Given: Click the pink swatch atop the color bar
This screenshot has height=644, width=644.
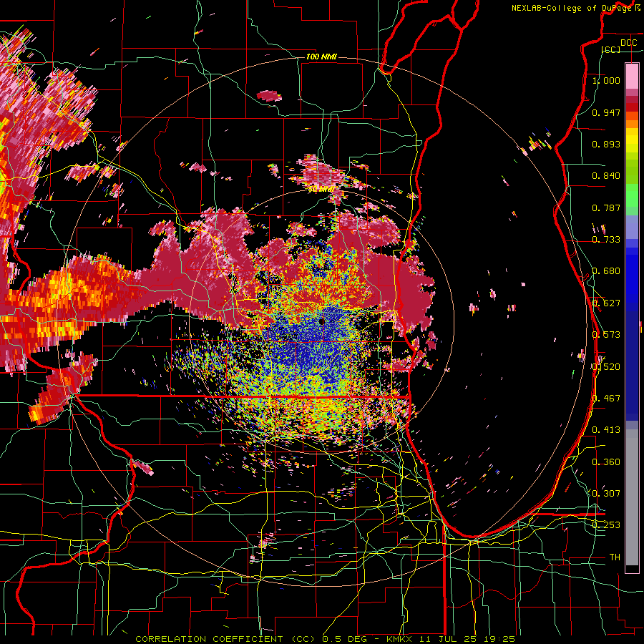Looking at the screenshot, I should [x=632, y=76].
